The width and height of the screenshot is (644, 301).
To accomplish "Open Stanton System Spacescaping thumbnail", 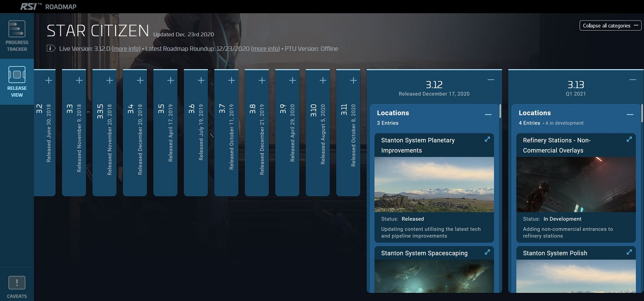I will tap(434, 276).
